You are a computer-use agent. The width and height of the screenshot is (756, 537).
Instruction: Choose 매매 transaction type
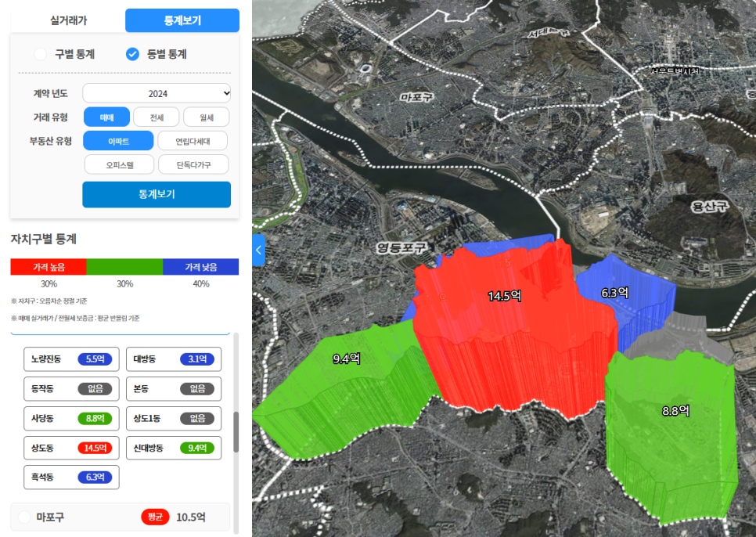click(106, 117)
